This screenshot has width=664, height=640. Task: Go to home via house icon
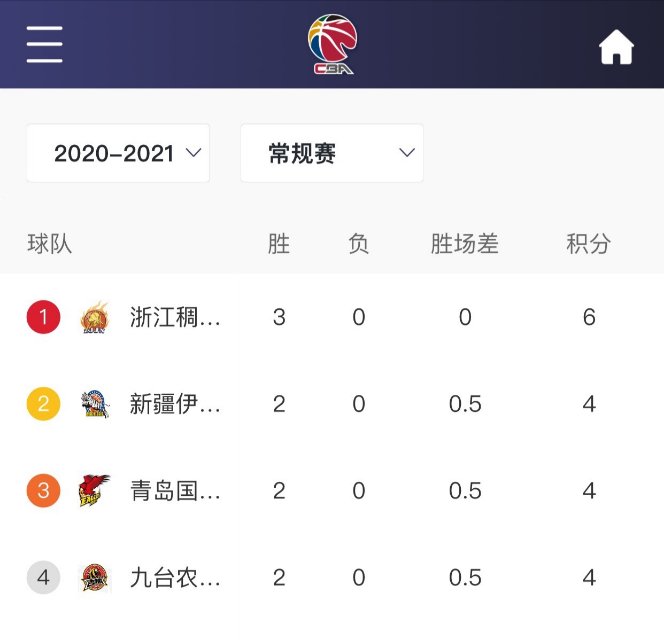coord(617,47)
